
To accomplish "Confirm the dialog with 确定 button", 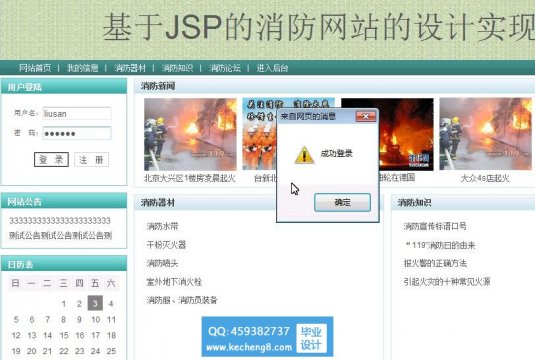I will coord(342,202).
